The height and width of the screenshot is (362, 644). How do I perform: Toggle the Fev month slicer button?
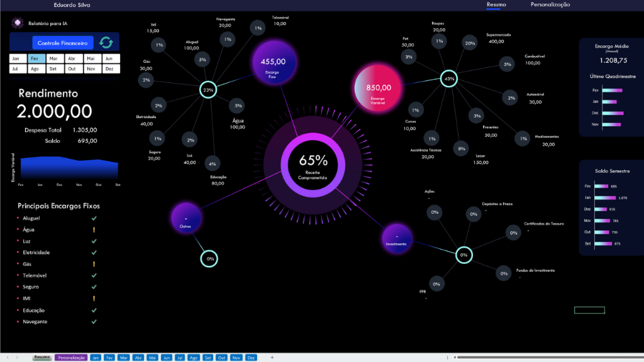coord(35,58)
